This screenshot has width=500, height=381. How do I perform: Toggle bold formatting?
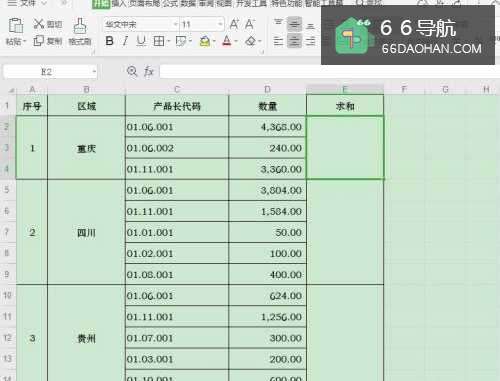pos(109,41)
